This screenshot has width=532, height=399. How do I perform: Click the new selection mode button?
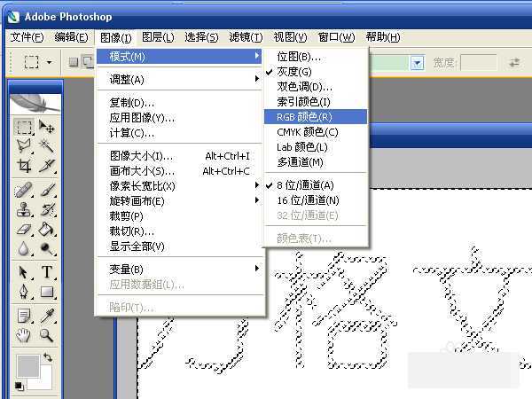74,62
